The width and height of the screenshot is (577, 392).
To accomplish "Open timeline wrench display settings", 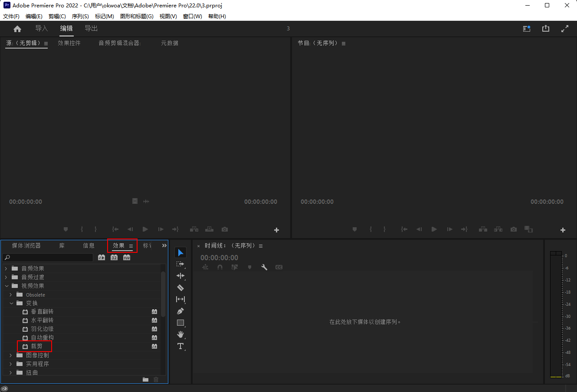I will click(x=264, y=267).
